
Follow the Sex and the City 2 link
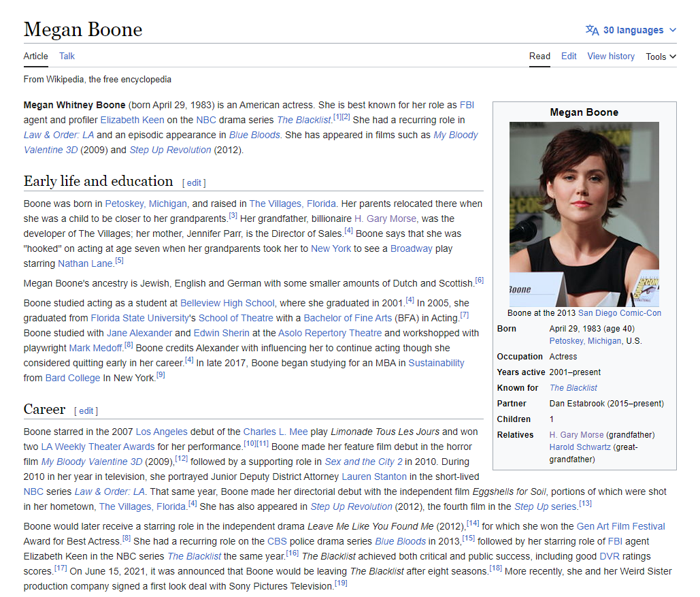click(x=363, y=462)
